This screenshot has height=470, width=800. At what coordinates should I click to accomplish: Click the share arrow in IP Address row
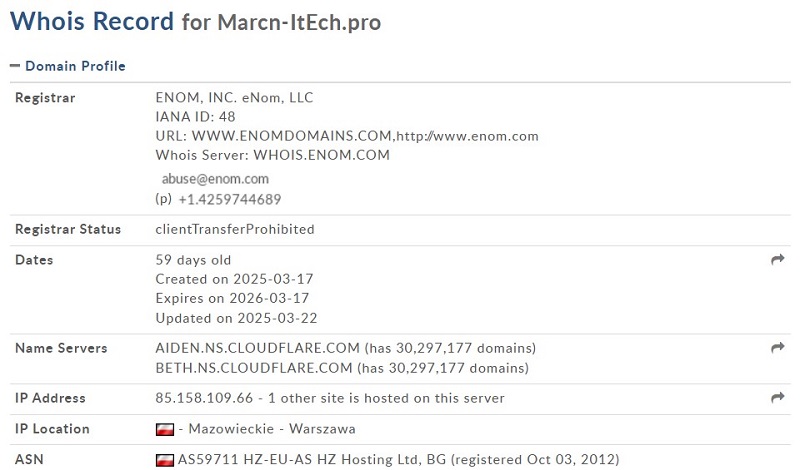tap(778, 397)
